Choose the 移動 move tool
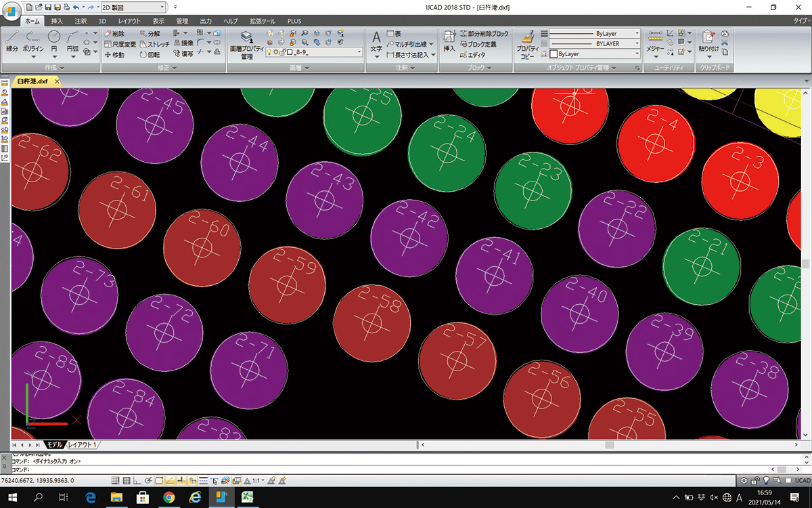 tap(114, 55)
